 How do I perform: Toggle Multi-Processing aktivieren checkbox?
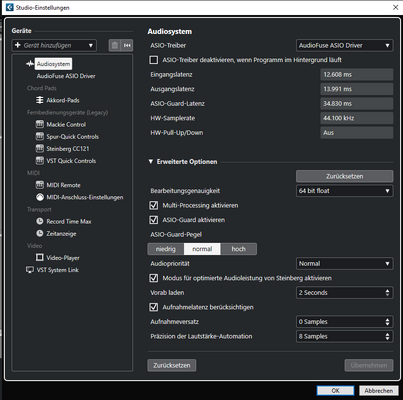(x=154, y=205)
